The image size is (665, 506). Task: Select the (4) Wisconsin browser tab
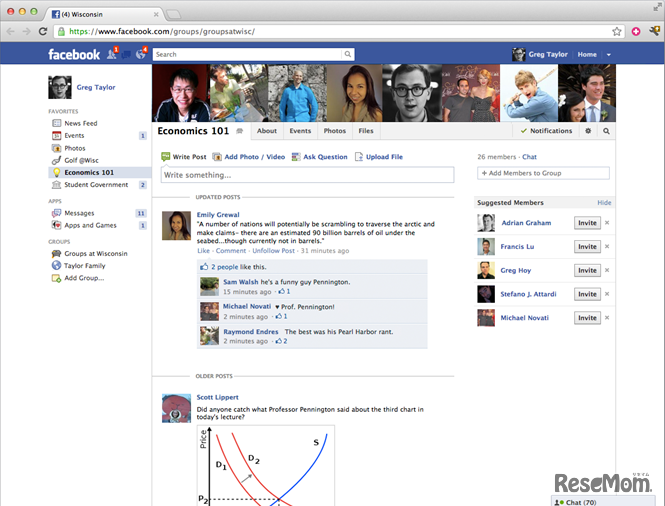click(x=102, y=14)
